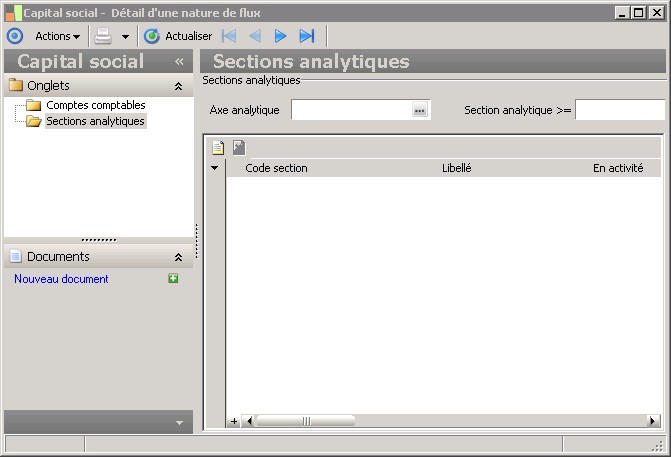
Task: Select Comptes comptables in the tree
Action: pos(95,105)
